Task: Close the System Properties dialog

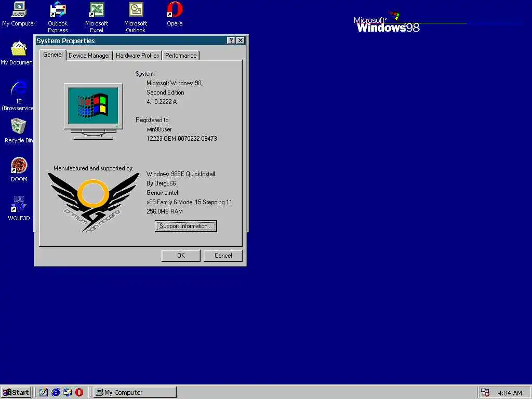Action: [240, 41]
